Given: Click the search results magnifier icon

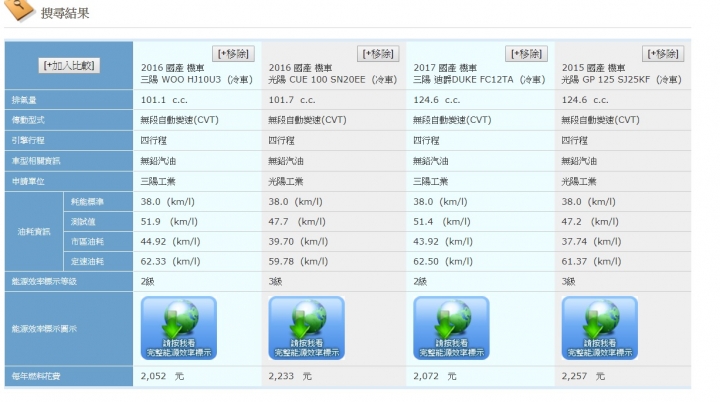Looking at the screenshot, I should pyautogui.click(x=19, y=10).
